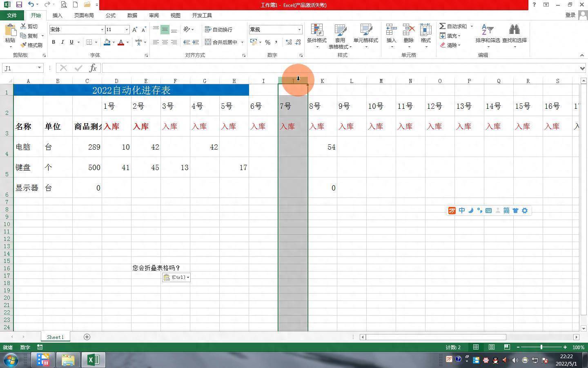Toggle Bold formatting
Viewport: 588px width, 368px height.
53,42
